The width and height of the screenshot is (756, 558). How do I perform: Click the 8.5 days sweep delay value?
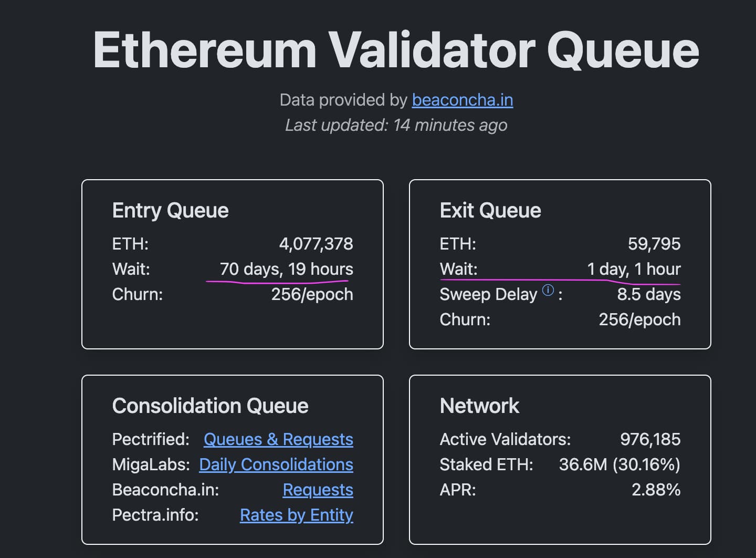(649, 294)
